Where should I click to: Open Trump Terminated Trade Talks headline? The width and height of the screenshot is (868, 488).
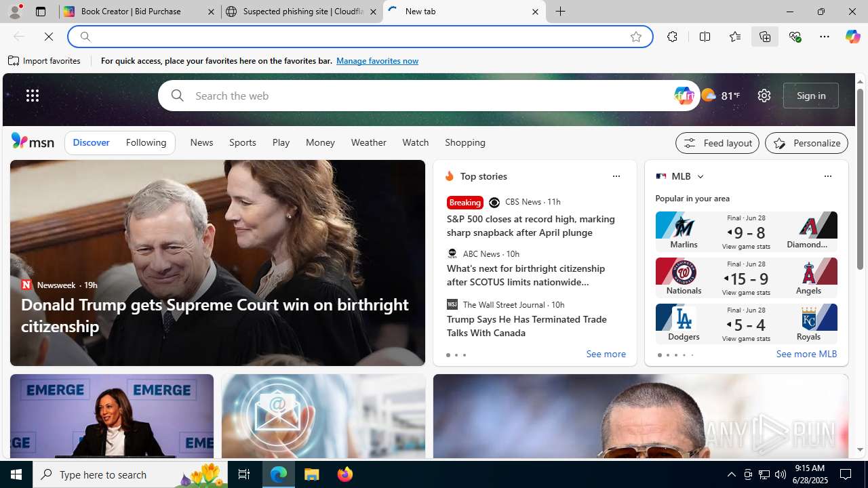coord(527,326)
